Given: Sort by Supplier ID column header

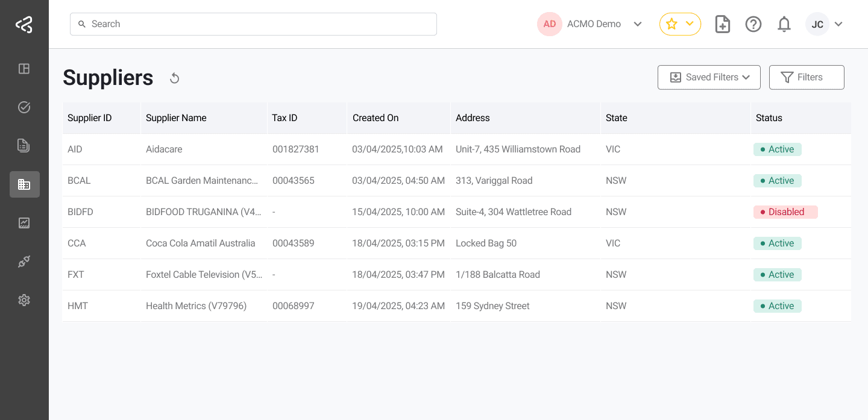Looking at the screenshot, I should 90,118.
